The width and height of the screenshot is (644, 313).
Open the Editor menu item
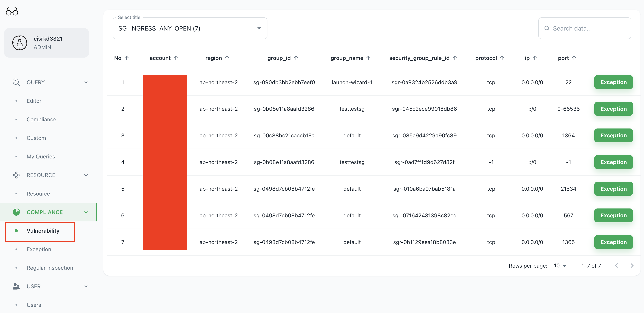pyautogui.click(x=34, y=101)
